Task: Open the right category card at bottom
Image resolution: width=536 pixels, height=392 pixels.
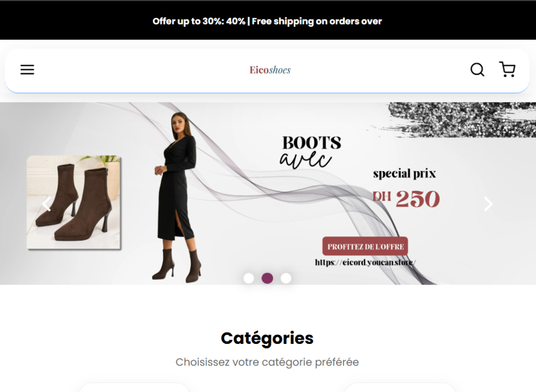Action: point(400,388)
